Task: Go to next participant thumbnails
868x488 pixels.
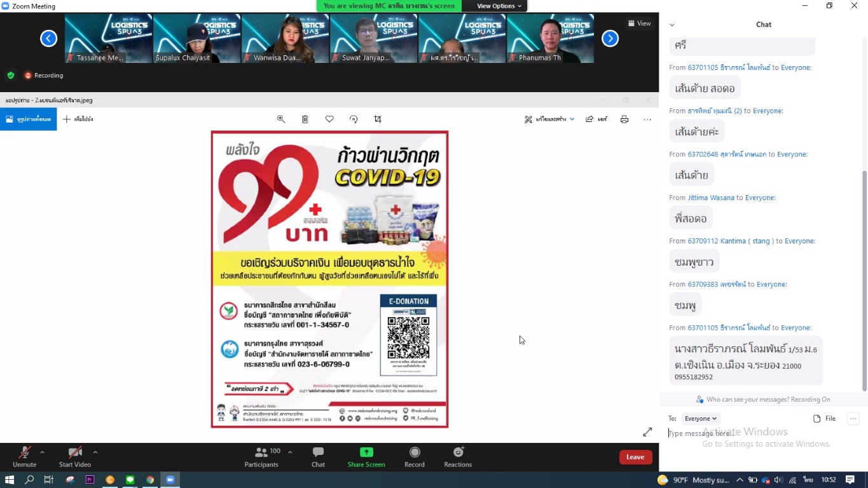Action: [x=610, y=39]
